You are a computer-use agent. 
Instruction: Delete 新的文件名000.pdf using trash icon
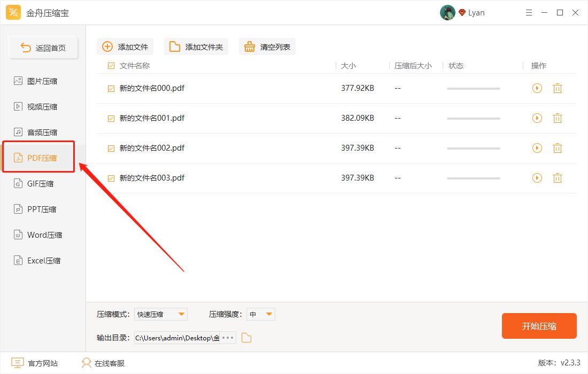(558, 88)
